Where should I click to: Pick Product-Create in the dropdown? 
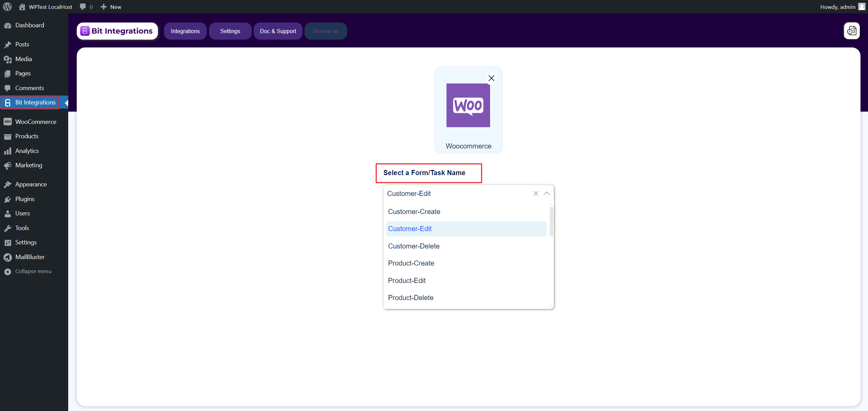coord(411,263)
